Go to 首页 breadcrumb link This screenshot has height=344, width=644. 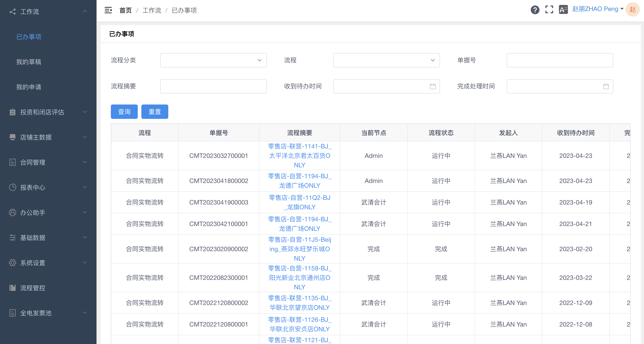(x=125, y=10)
